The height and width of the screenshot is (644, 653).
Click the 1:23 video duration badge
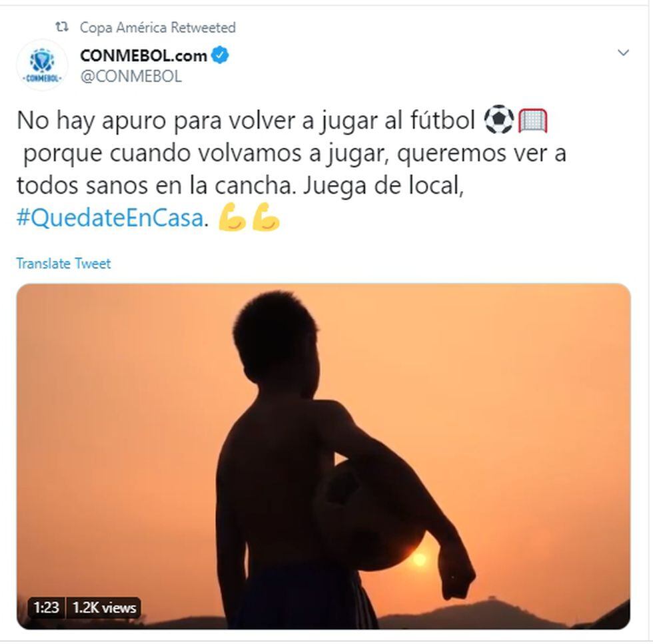[x=46, y=608]
